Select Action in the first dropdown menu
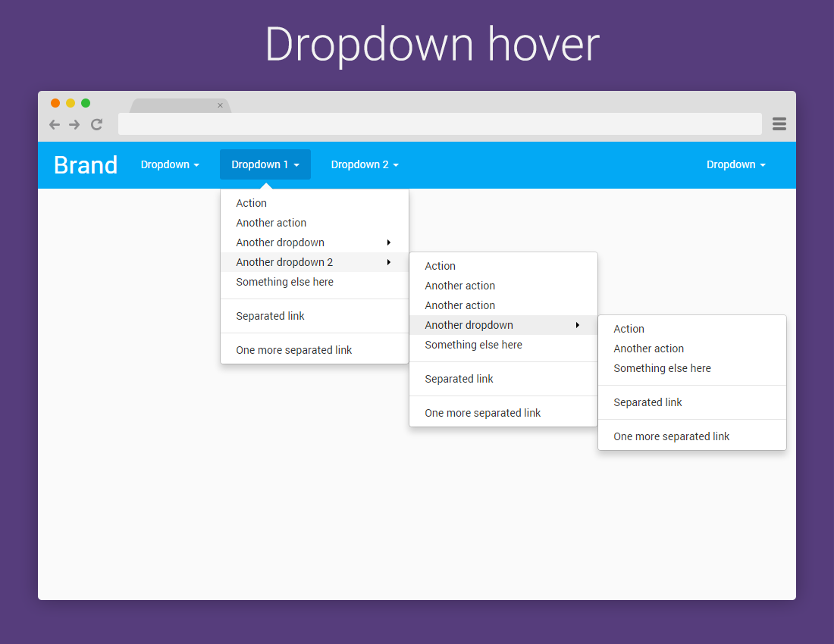 click(x=251, y=203)
